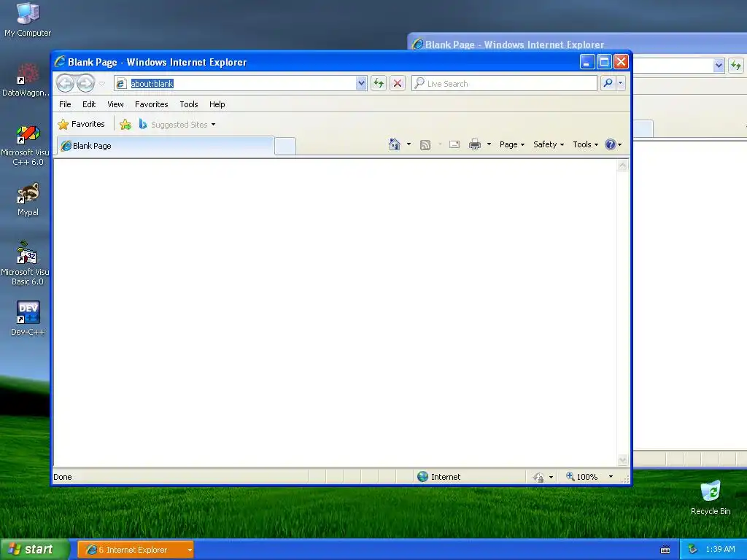Select the Dev-C++ desktop icon
747x560 pixels.
28,318
